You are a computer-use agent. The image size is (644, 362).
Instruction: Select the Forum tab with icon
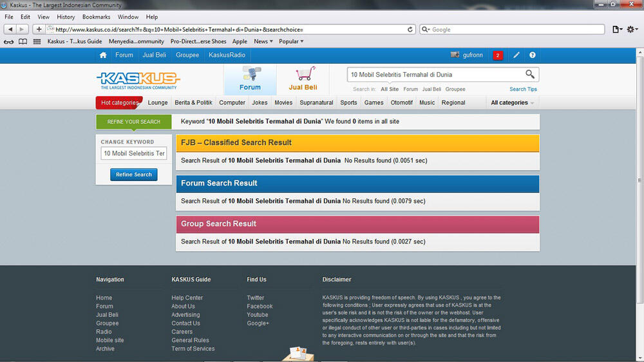coord(250,79)
